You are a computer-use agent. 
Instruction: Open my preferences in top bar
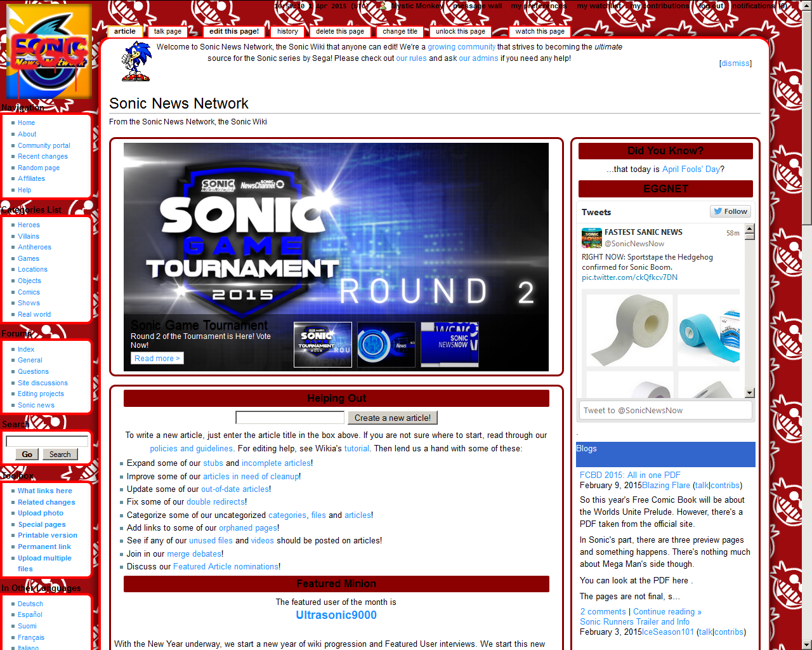point(539,6)
